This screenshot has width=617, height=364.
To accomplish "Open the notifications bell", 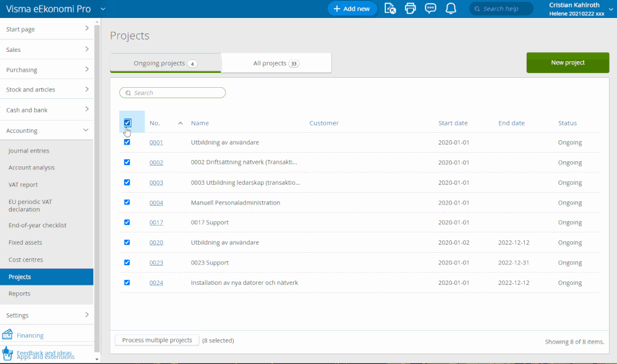I will (x=451, y=9).
